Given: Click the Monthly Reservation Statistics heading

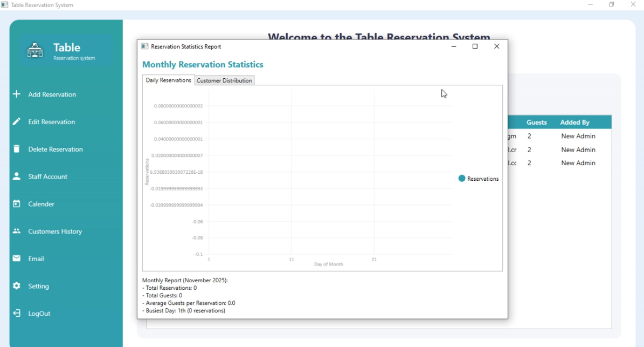Looking at the screenshot, I should 203,65.
